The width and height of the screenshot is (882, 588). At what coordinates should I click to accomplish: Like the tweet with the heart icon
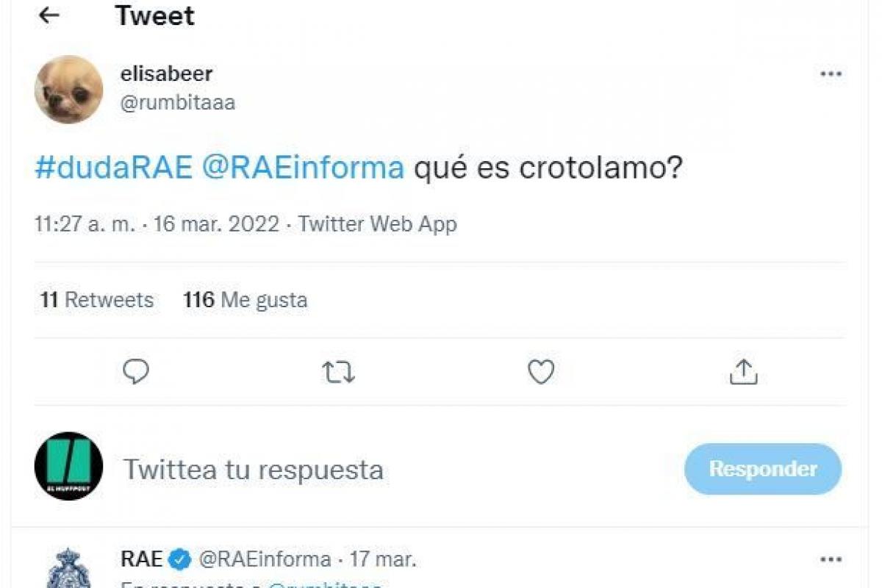[541, 373]
